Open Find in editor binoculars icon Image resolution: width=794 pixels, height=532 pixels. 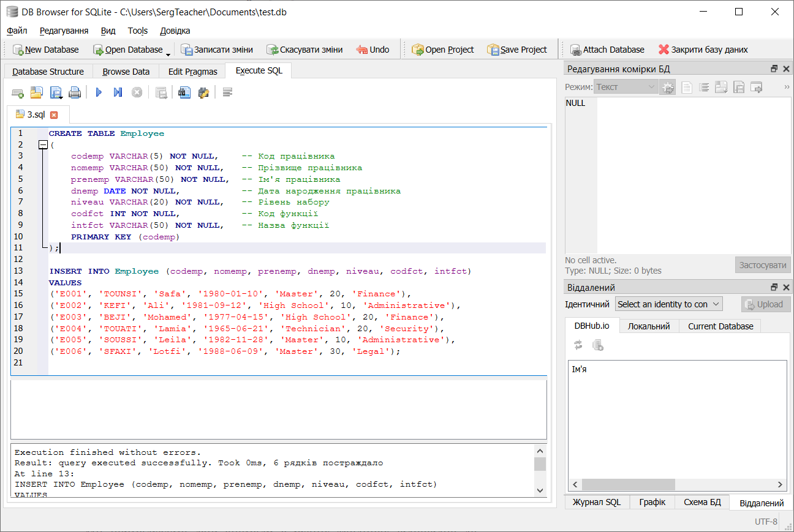pyautogui.click(x=184, y=92)
